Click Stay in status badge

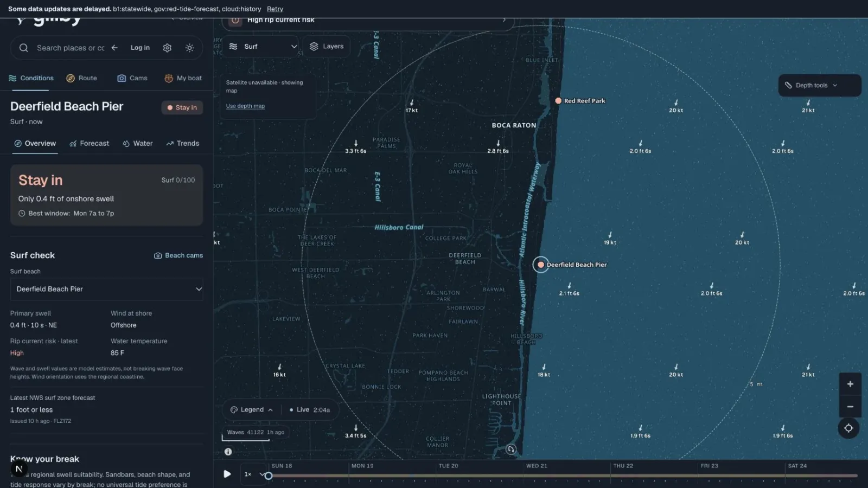coord(182,108)
